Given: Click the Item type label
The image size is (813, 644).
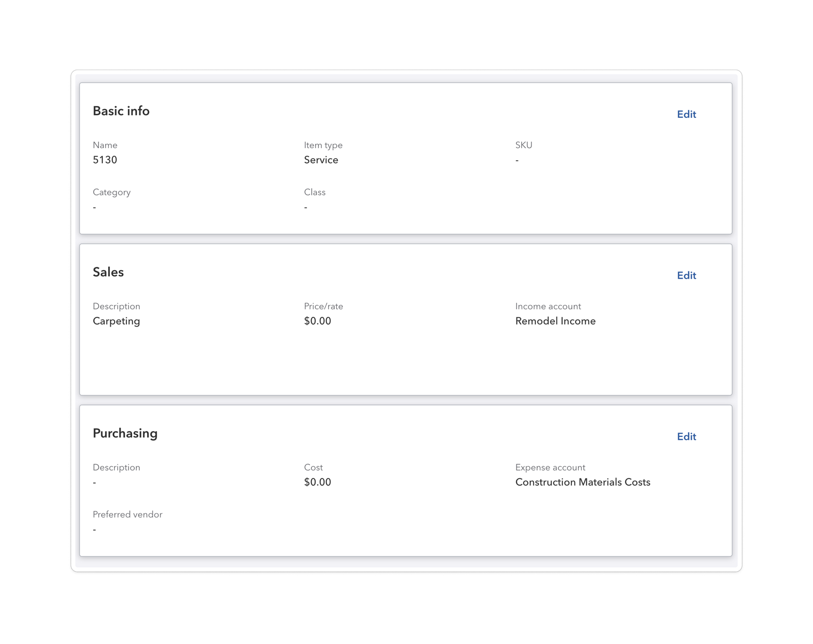Looking at the screenshot, I should [323, 145].
